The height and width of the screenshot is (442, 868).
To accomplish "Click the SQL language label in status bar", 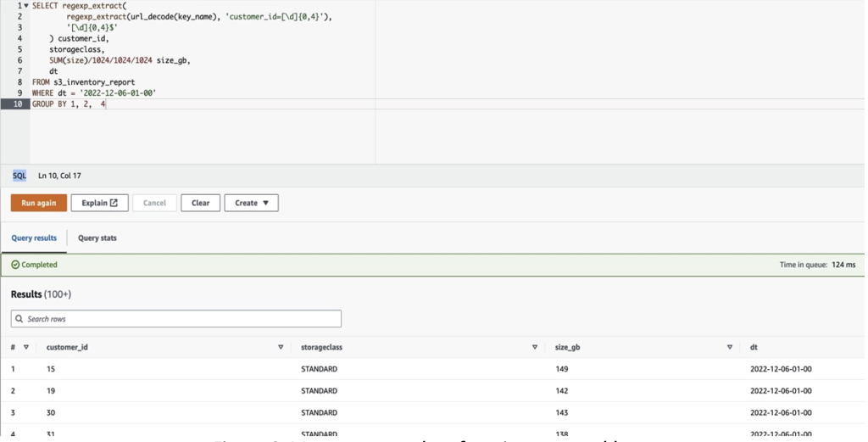I will tap(19, 176).
